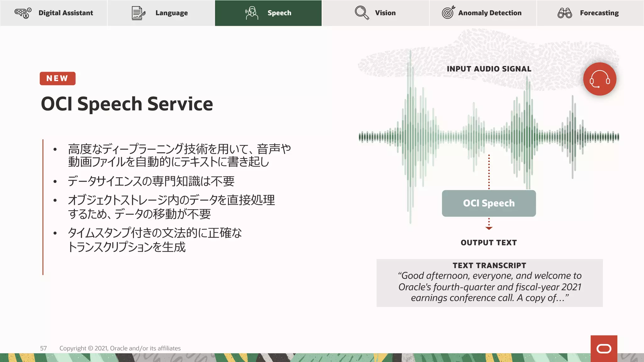This screenshot has height=362, width=644.
Task: Click the Oracle logo in corner
Action: 604,348
